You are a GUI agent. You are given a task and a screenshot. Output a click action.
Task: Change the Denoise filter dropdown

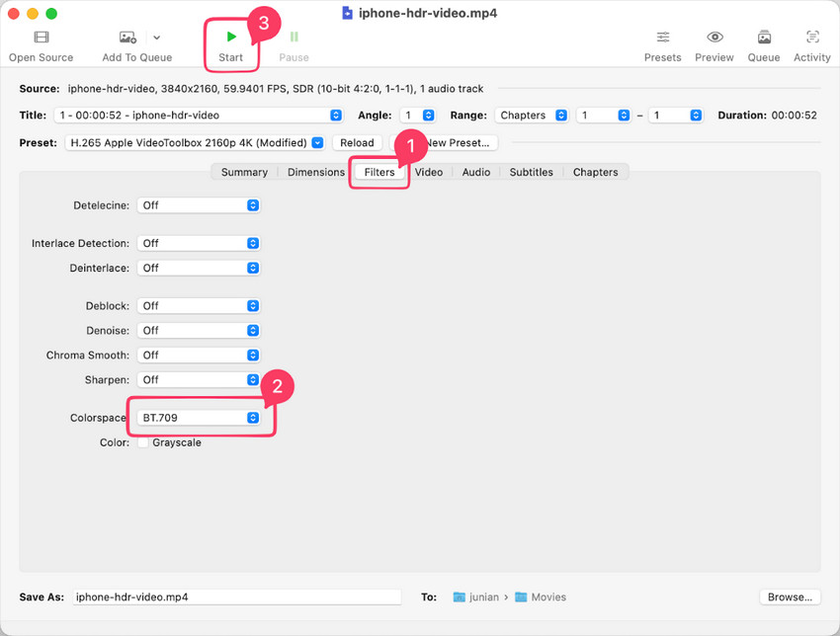tap(199, 331)
